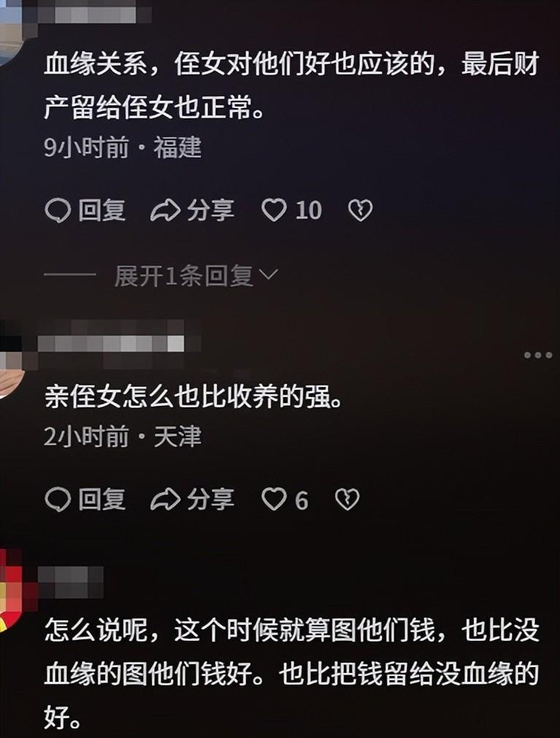Click the reply bubble icon under 福建 comment
This screenshot has width=560, height=738.
(58, 210)
